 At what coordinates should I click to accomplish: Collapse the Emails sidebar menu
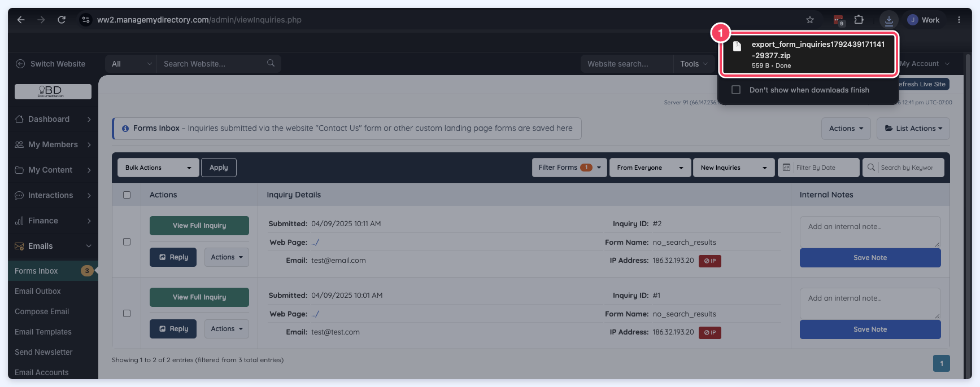[53, 246]
